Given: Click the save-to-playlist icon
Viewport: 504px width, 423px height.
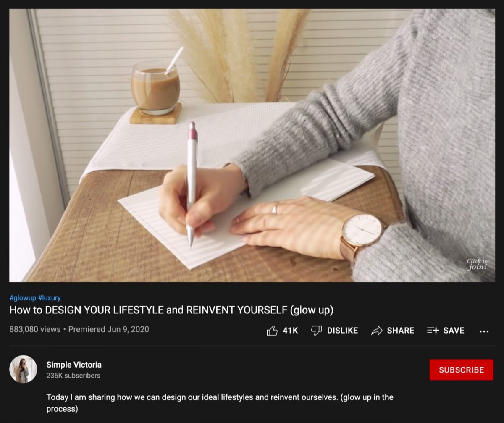Looking at the screenshot, I should (x=433, y=331).
